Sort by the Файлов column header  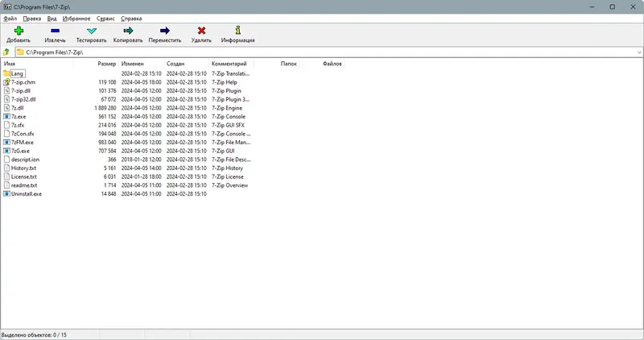322,64
